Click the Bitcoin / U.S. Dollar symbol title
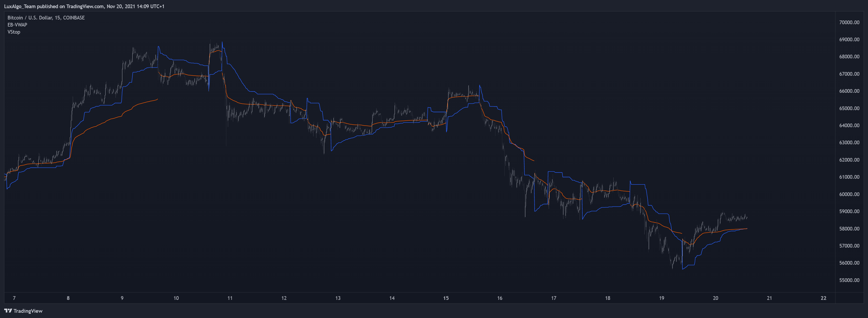 [x=46, y=18]
